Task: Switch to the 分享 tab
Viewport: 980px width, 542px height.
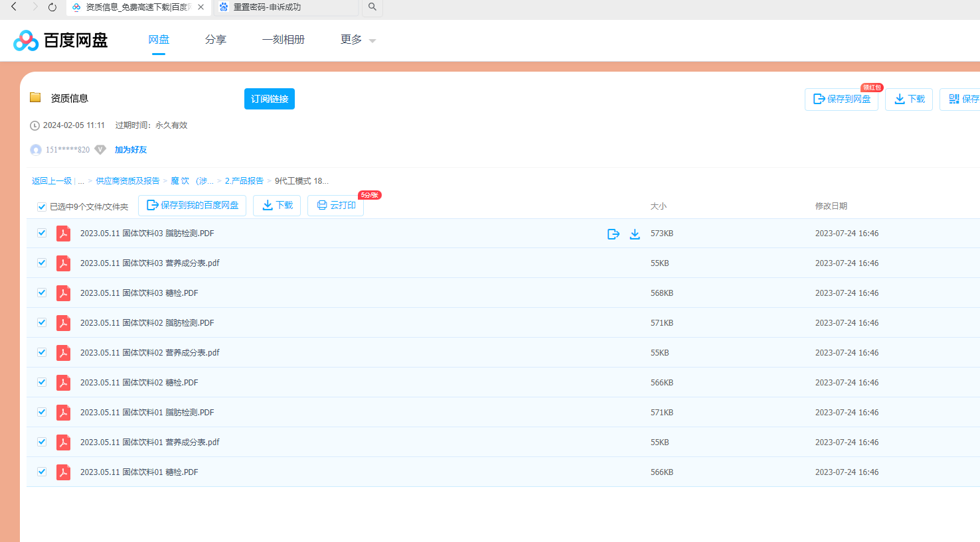Action: tap(216, 40)
